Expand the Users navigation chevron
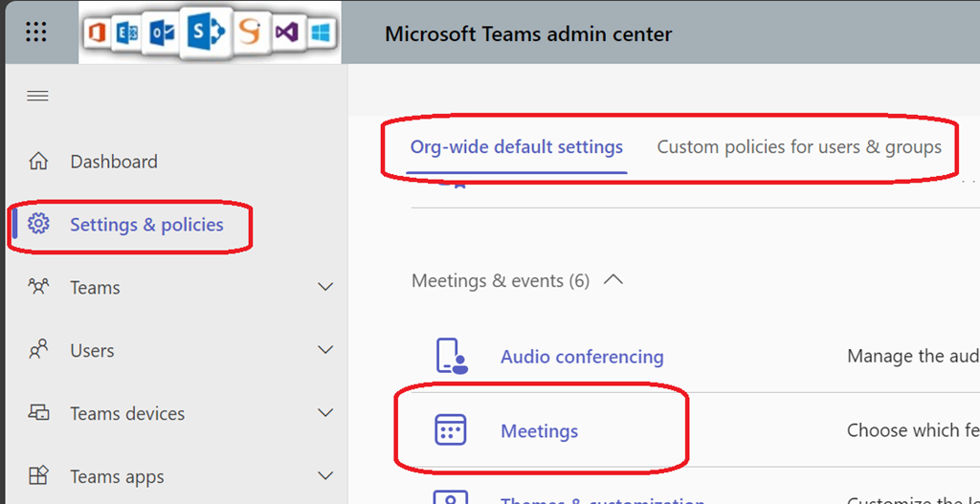This screenshot has width=980, height=504. click(x=325, y=350)
